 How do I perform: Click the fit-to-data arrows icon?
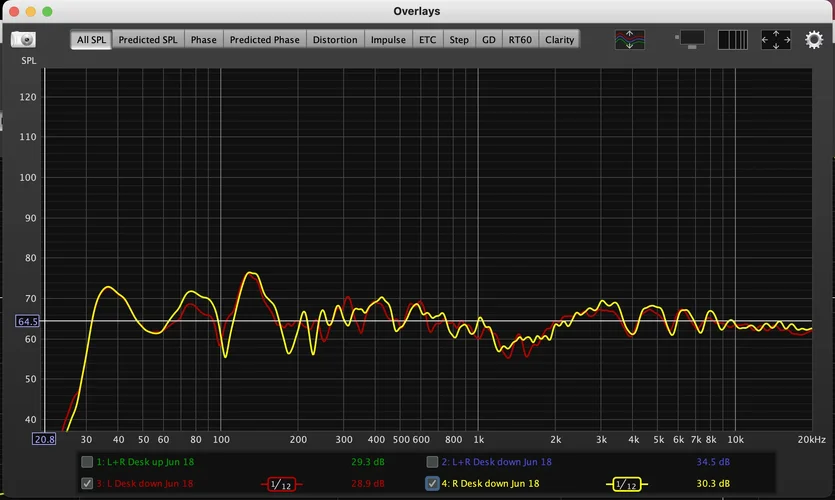tap(776, 40)
